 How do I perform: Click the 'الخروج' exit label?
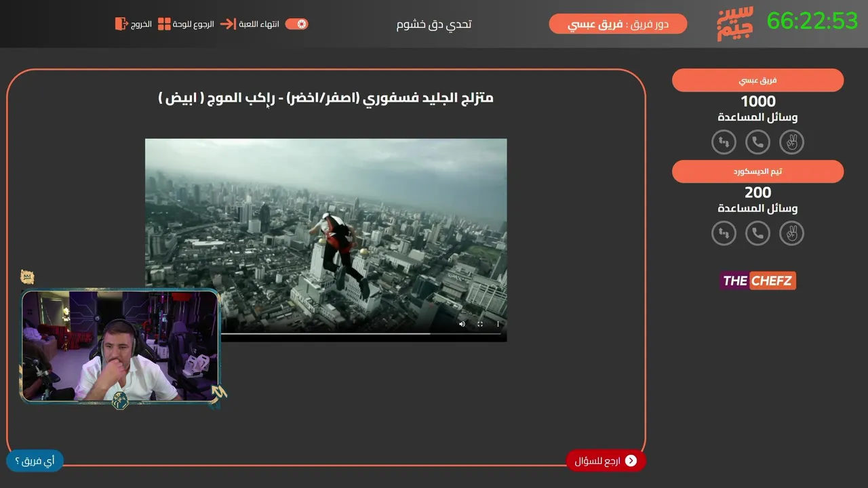[141, 24]
